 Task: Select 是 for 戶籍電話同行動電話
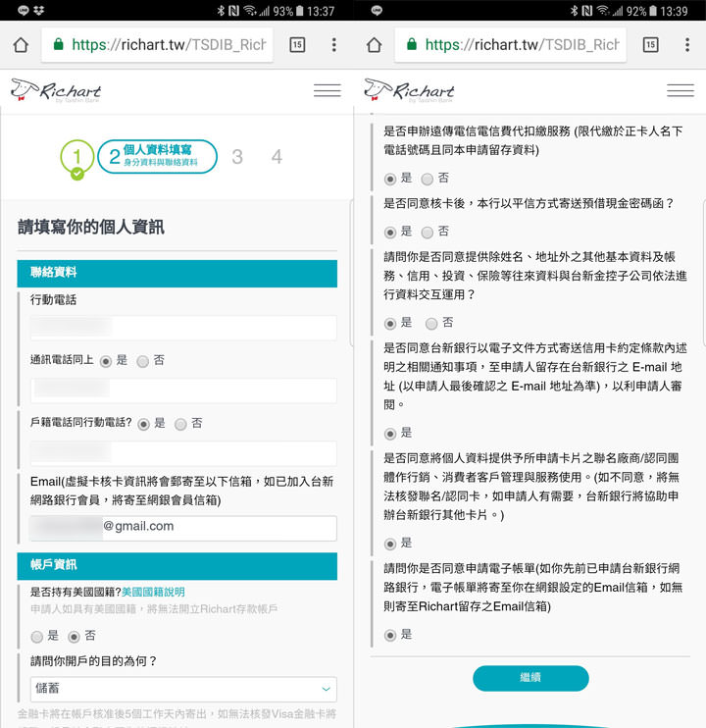click(144, 424)
